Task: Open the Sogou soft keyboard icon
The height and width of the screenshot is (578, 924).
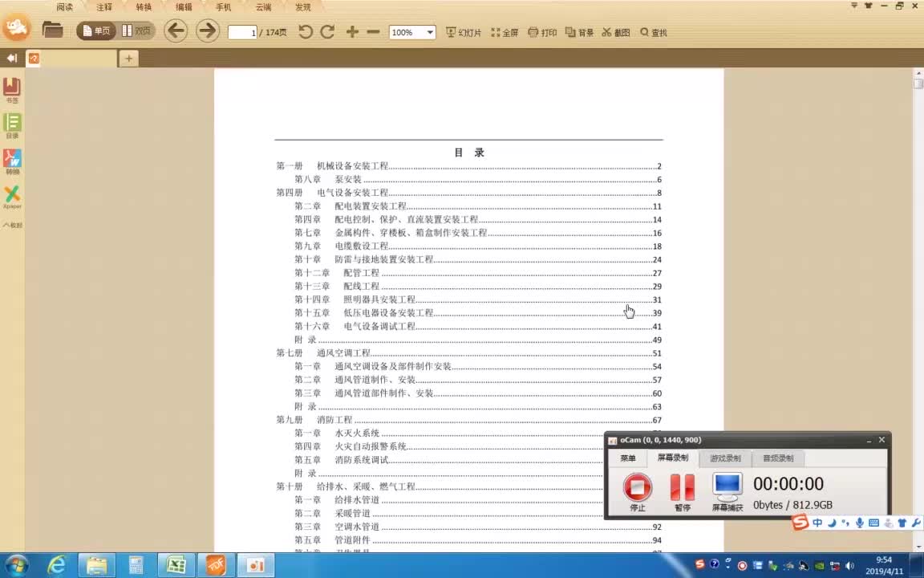Action: [x=874, y=523]
